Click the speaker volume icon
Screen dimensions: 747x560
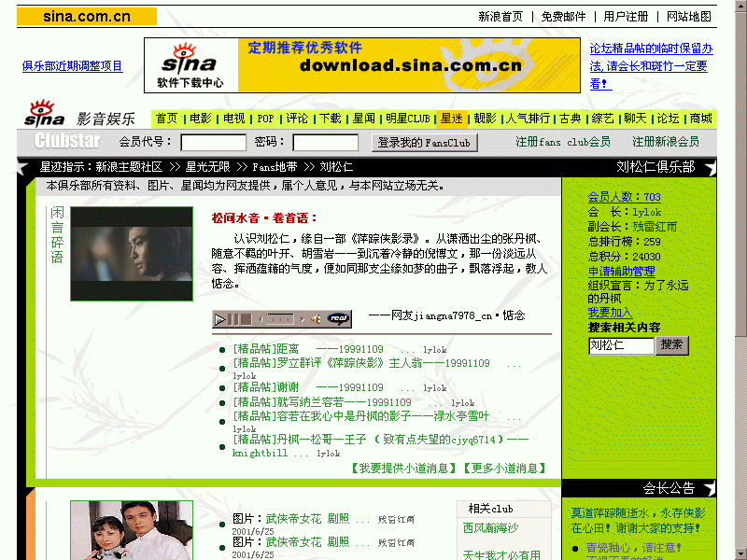[317, 319]
